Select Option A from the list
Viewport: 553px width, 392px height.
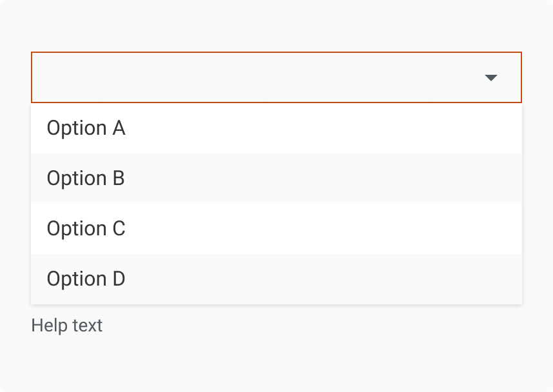coord(86,128)
